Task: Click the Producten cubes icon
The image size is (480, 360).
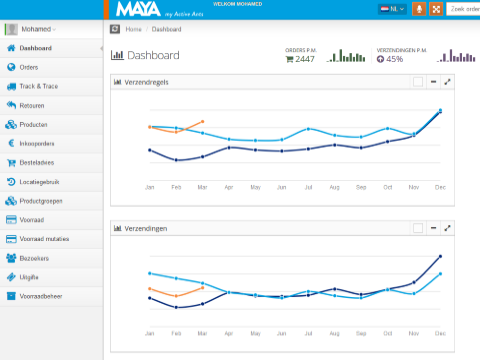Action: coord(11,124)
